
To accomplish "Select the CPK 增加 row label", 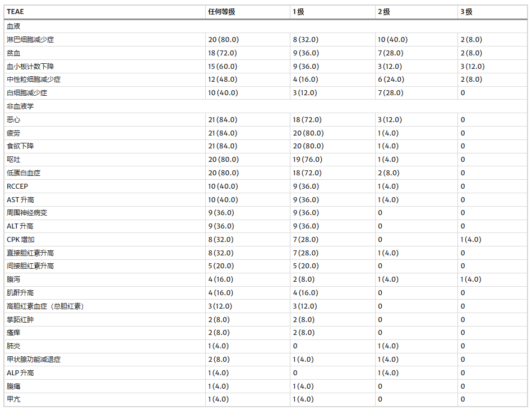I will [20, 239].
